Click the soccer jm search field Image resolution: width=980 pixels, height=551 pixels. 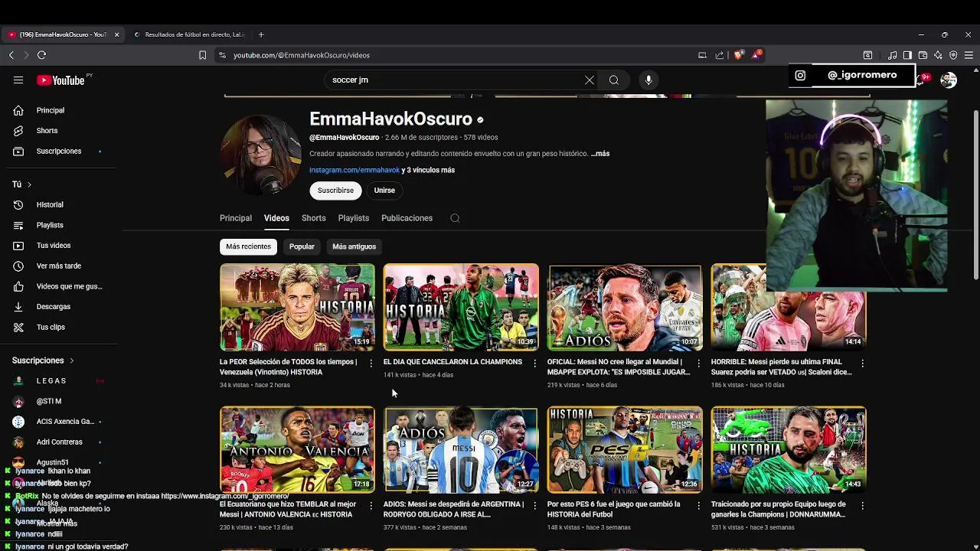454,80
